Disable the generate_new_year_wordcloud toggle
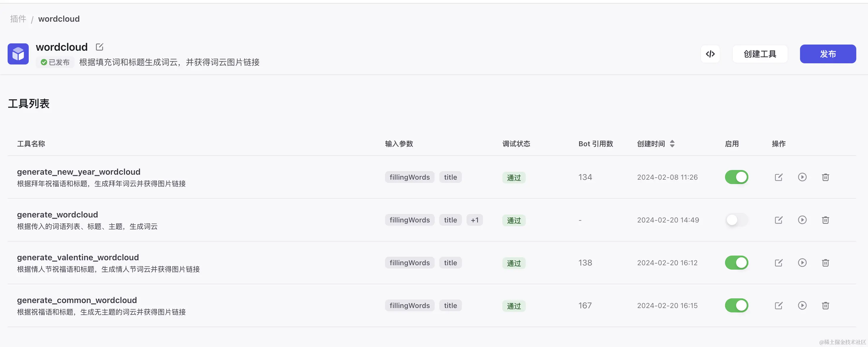The image size is (868, 347). pyautogui.click(x=737, y=177)
